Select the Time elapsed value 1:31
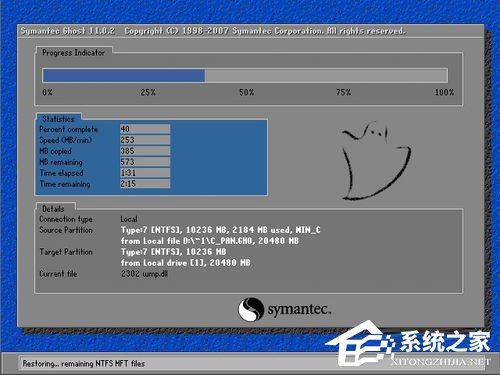This screenshot has width=500, height=375. pyautogui.click(x=145, y=173)
